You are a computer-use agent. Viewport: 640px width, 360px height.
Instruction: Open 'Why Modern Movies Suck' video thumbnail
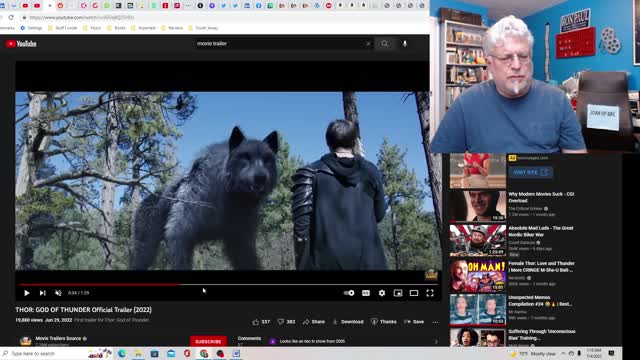[478, 206]
